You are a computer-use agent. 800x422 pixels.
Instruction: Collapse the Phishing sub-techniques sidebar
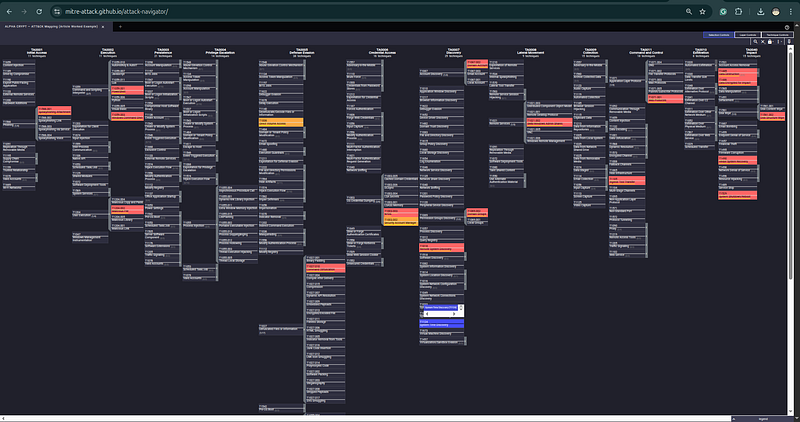pyautogui.click(x=37, y=123)
